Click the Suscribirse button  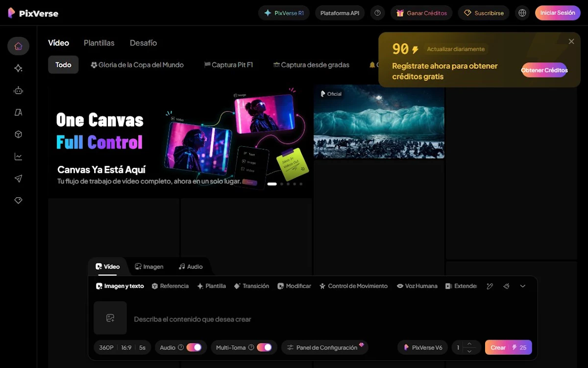coord(484,13)
